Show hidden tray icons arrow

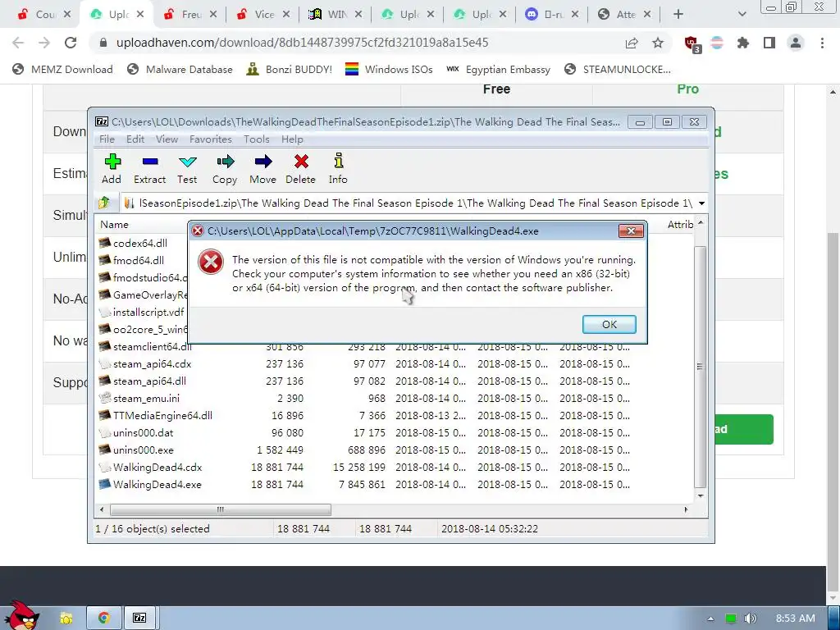(x=710, y=619)
